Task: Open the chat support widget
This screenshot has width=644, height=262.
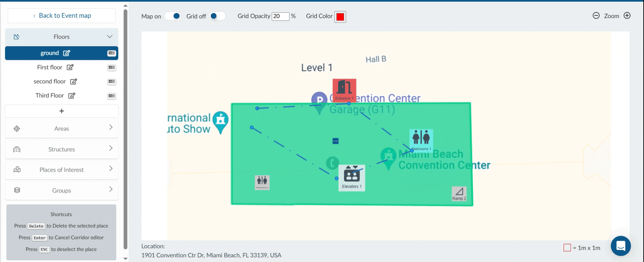Action: [621, 246]
